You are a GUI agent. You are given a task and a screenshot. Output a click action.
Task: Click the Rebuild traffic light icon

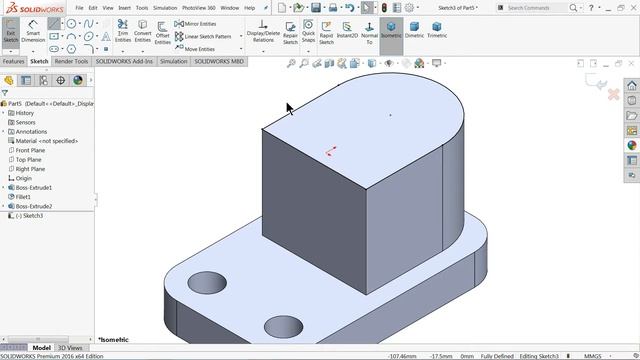click(x=384, y=8)
